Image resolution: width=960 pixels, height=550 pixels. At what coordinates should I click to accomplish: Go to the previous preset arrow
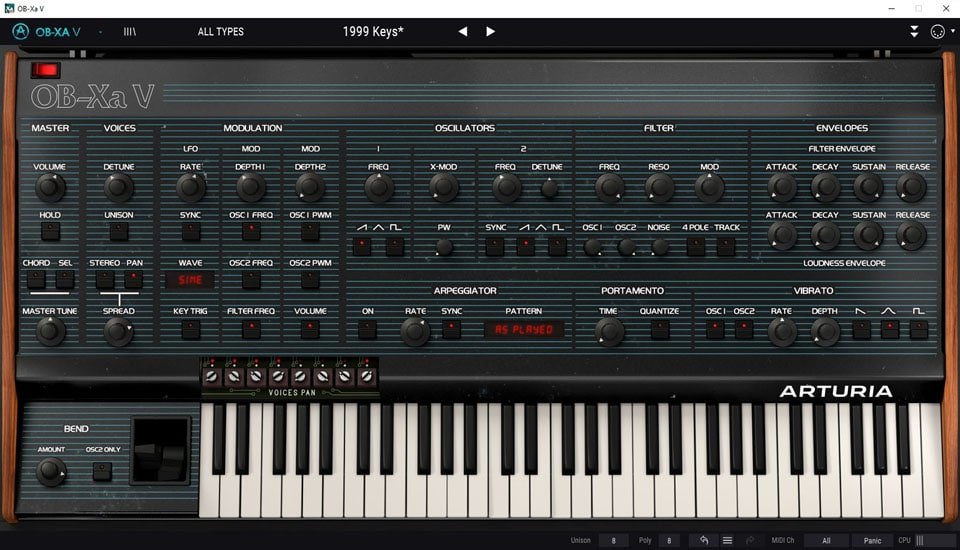(463, 31)
